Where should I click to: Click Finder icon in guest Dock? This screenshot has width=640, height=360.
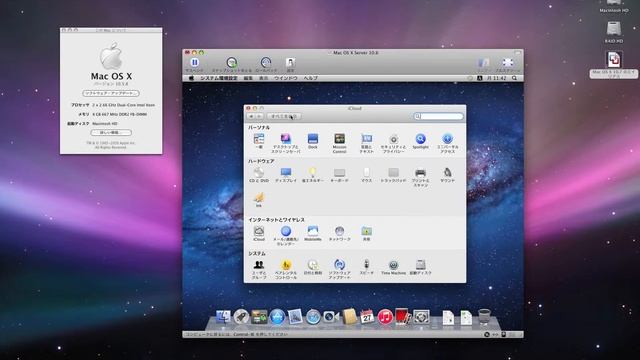tap(223, 317)
